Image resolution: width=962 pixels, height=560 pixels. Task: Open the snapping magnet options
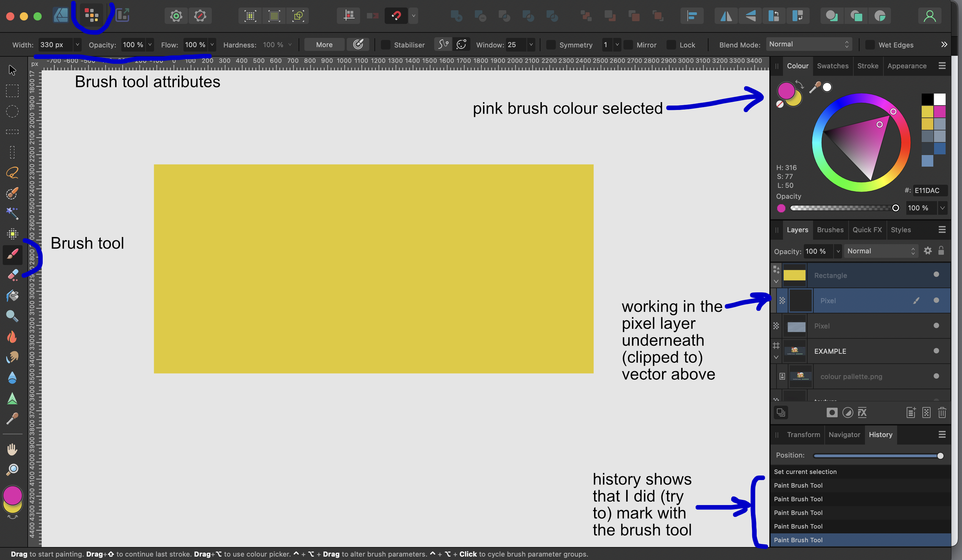413,16
